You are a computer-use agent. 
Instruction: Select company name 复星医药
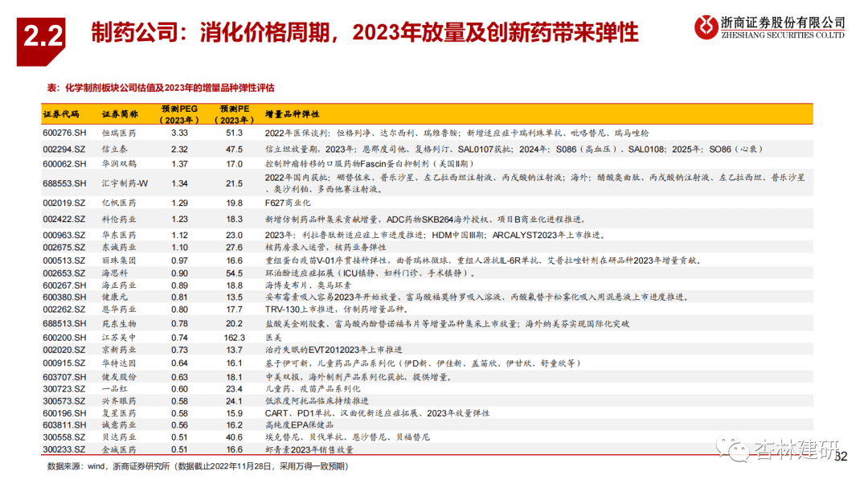click(x=118, y=413)
